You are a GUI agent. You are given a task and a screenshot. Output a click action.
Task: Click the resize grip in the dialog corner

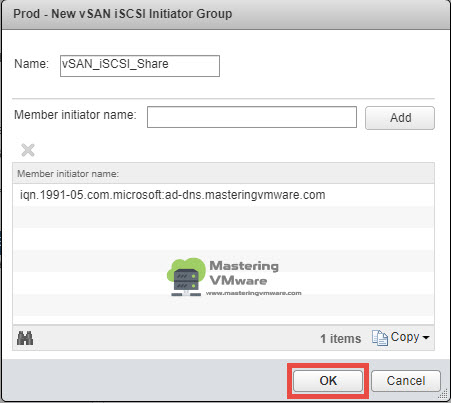442,394
